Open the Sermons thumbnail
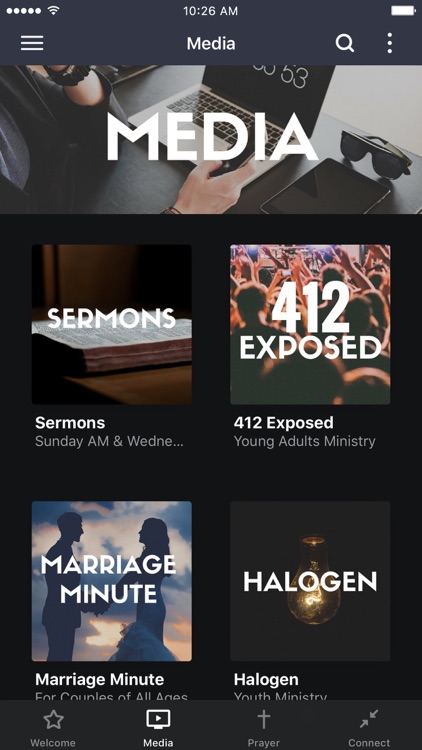The image size is (422, 750). tap(112, 324)
